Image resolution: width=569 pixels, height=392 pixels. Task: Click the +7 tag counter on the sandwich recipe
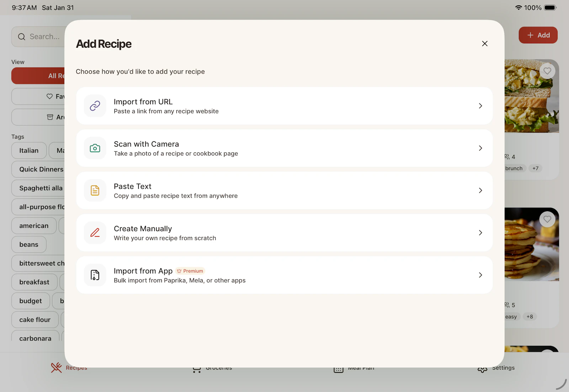coord(536,168)
